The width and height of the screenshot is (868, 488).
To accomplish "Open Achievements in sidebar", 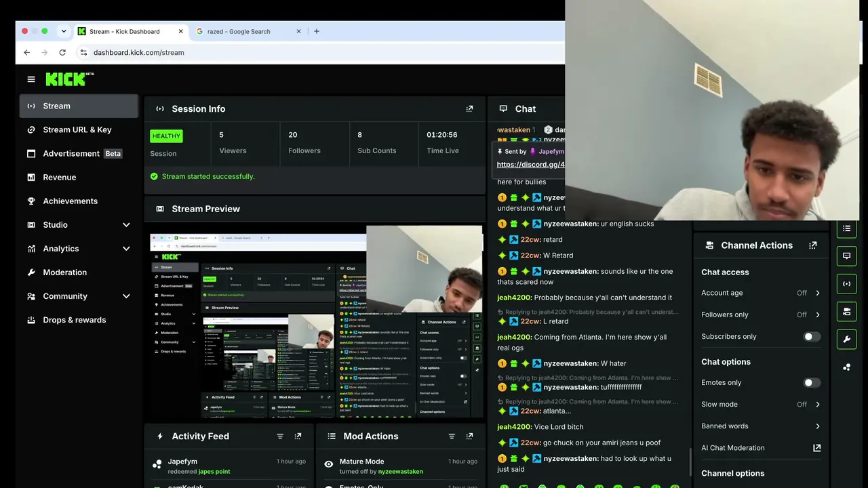I will [x=79, y=201].
